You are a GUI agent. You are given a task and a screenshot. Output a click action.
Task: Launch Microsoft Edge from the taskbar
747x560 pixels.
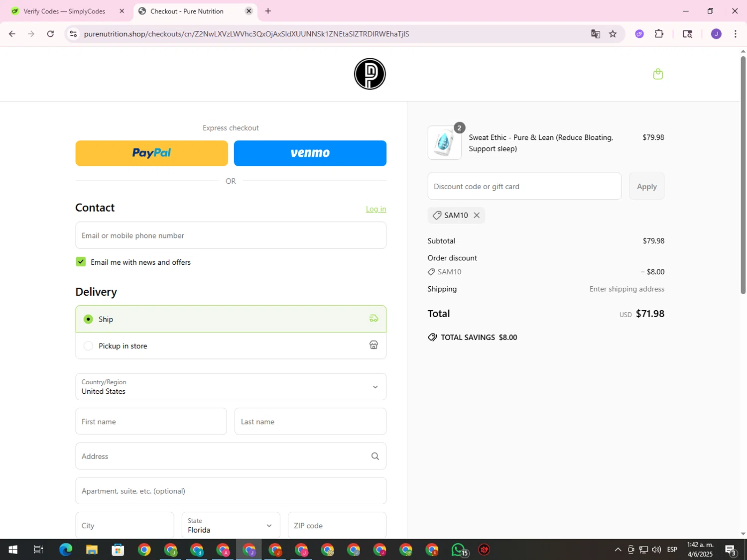coord(66,550)
